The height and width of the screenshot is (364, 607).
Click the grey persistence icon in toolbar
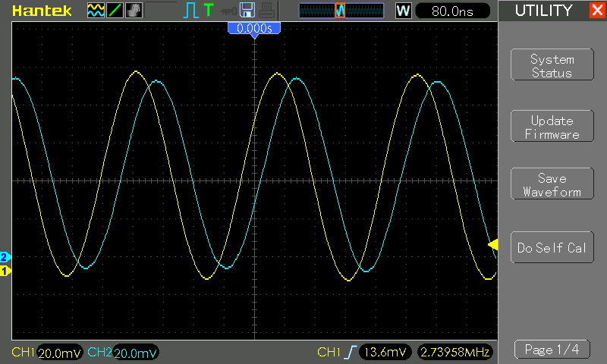pyautogui.click(x=134, y=11)
